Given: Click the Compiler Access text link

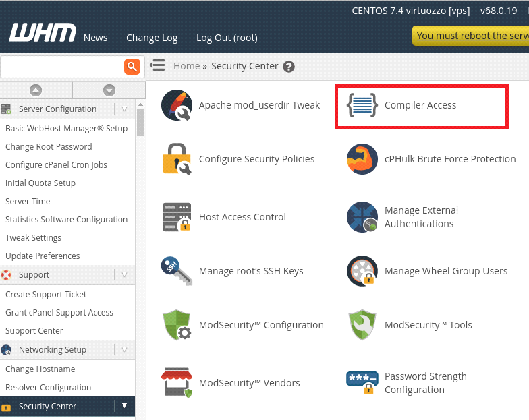Looking at the screenshot, I should (420, 105).
